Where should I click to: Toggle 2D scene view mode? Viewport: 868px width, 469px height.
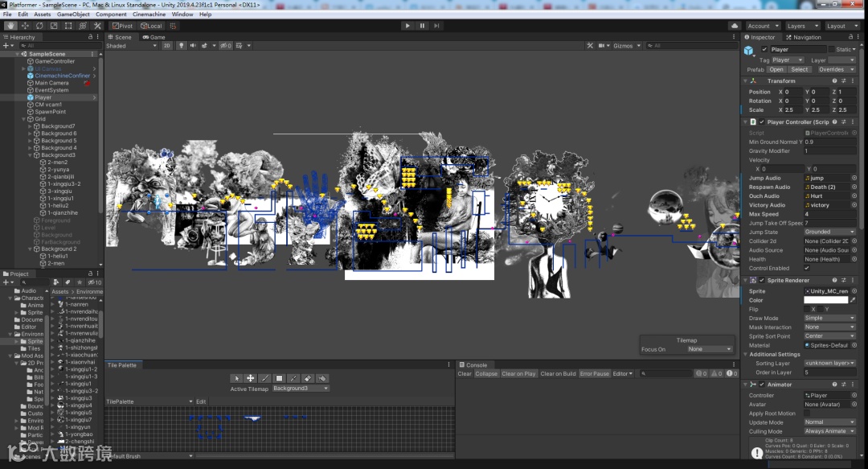coord(166,46)
